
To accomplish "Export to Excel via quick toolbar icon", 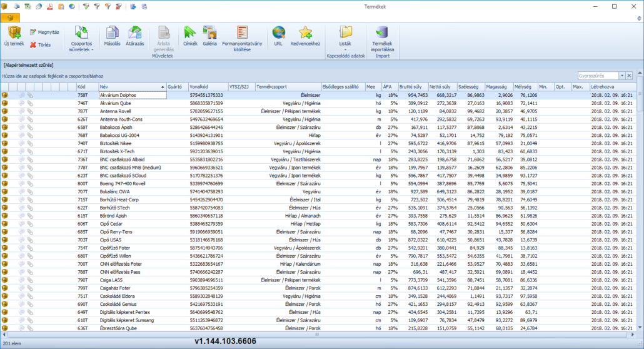I will [28, 7].
